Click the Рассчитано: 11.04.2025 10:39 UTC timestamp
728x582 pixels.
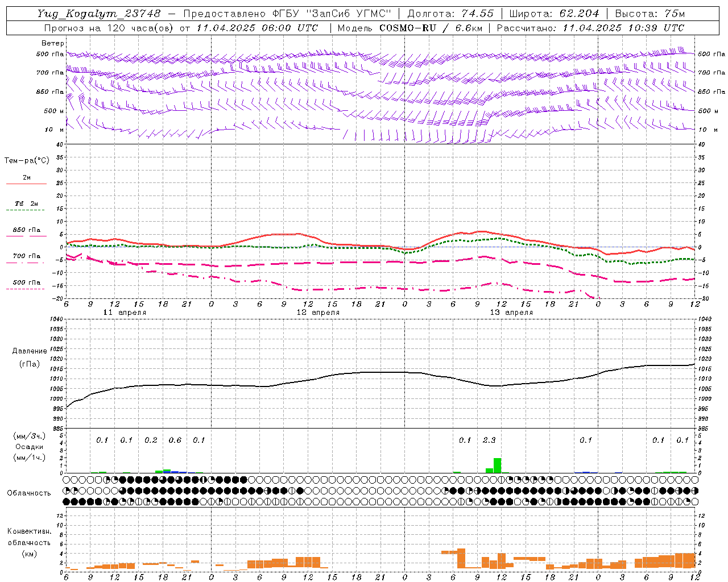(x=590, y=28)
